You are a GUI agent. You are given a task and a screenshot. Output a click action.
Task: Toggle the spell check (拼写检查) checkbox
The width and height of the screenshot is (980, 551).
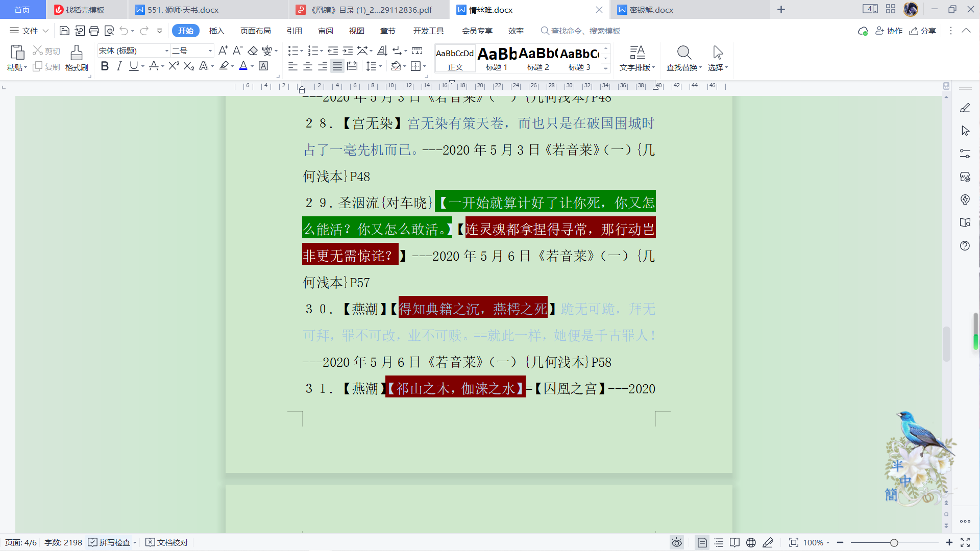[92, 542]
